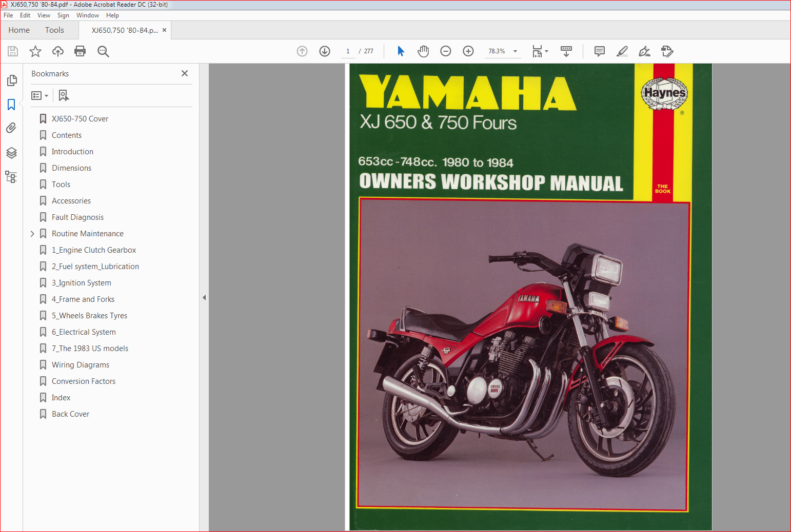791x532 pixels.
Task: Click the page number input field
Action: point(348,51)
